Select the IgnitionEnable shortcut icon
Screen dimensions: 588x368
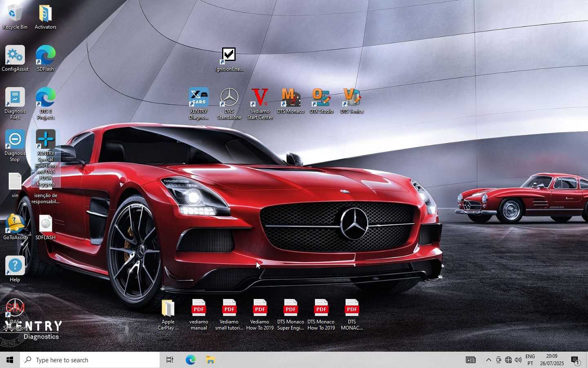click(x=229, y=59)
